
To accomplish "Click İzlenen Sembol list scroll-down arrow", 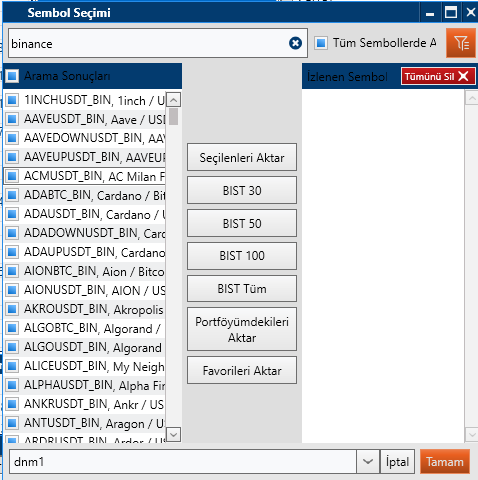I will (x=472, y=434).
